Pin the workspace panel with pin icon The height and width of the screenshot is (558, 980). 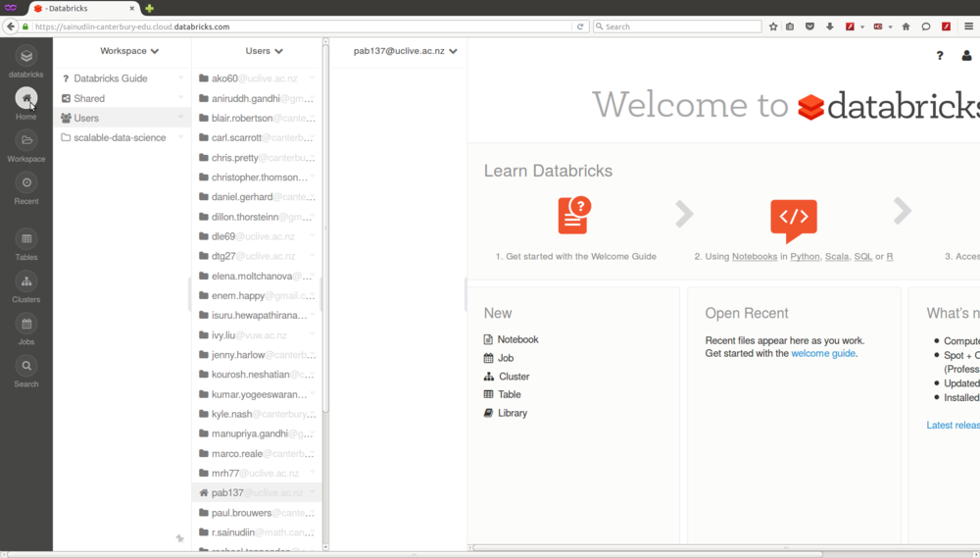pos(180,538)
